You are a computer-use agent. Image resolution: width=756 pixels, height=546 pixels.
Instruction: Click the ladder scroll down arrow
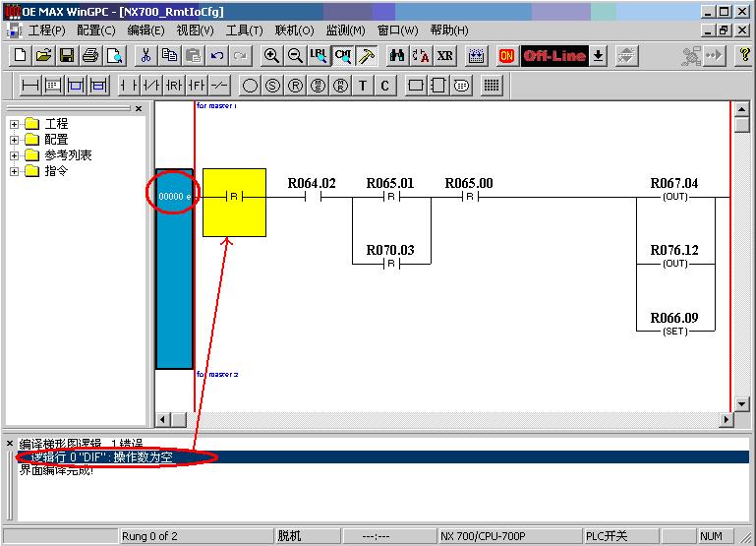click(742, 403)
